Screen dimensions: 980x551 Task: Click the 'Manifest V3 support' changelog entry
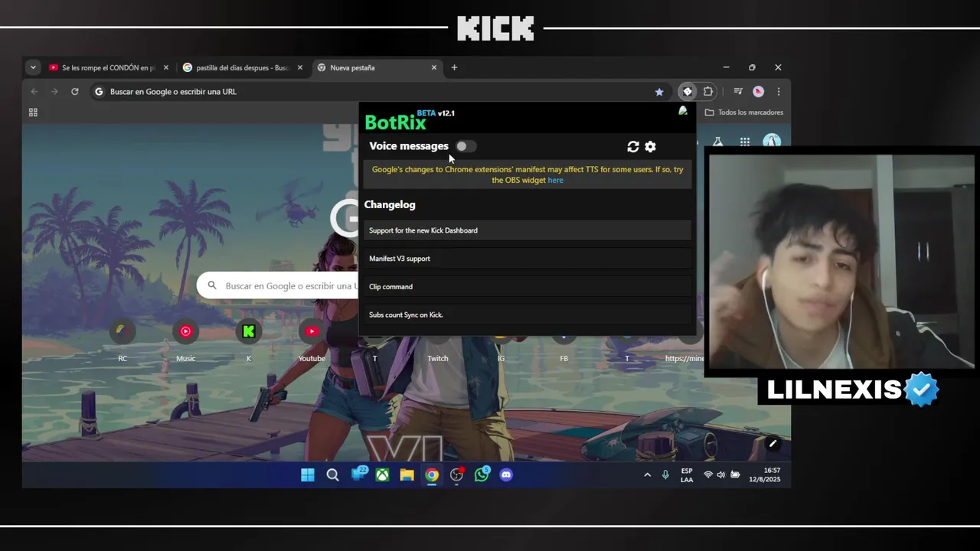click(x=528, y=259)
